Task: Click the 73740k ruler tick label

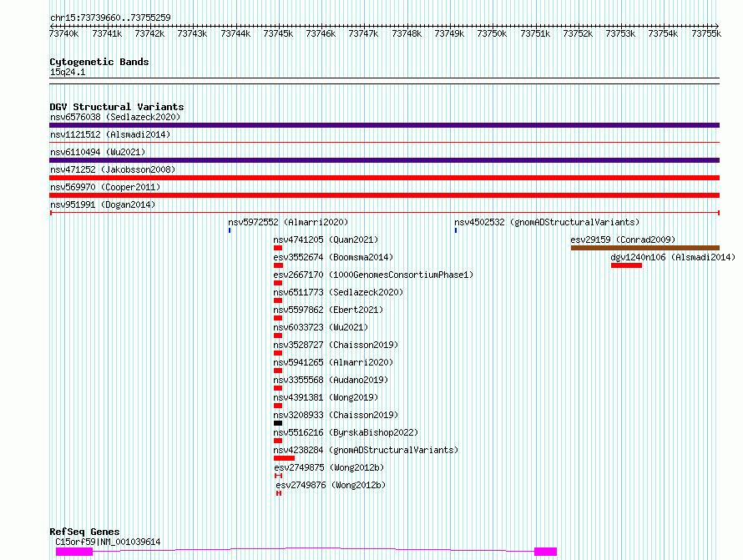Action: pyautogui.click(x=64, y=33)
